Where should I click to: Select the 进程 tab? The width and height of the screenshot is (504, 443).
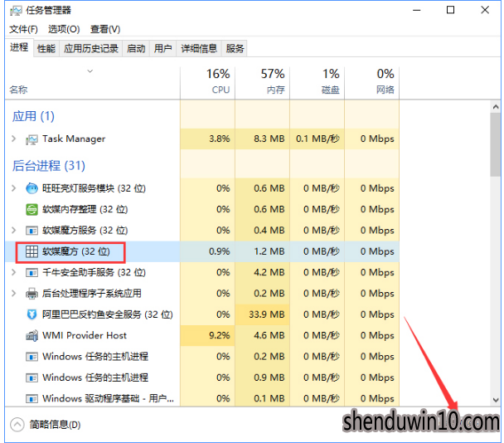19,47
